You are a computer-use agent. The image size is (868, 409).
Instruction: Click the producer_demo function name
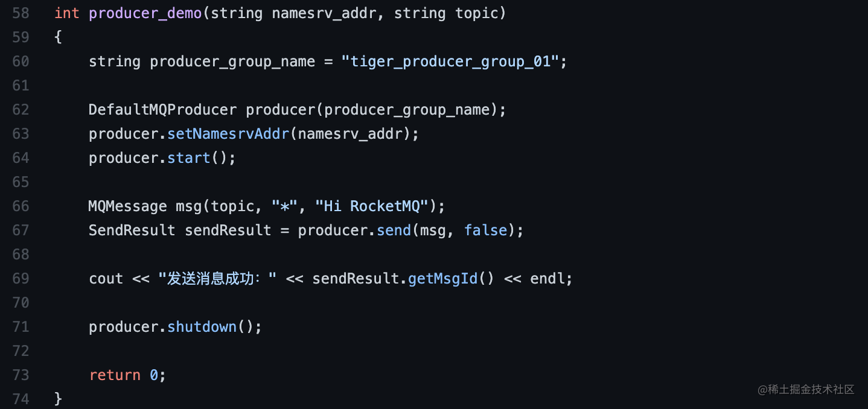[145, 13]
